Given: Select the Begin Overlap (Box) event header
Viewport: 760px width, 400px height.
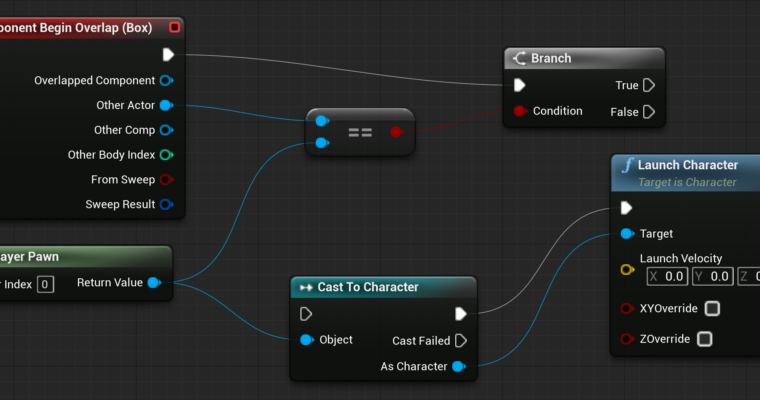Looking at the screenshot, I should 92,28.
